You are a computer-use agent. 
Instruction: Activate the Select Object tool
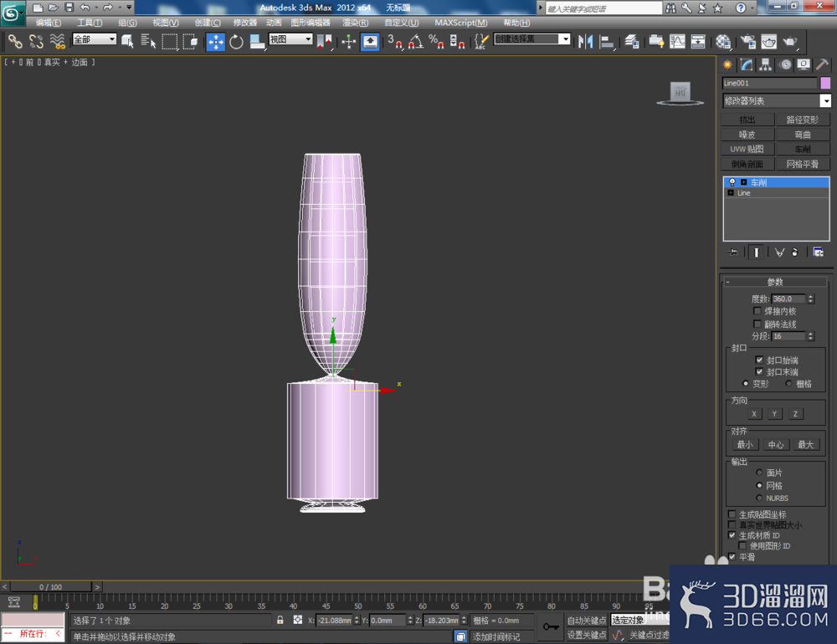pos(127,41)
